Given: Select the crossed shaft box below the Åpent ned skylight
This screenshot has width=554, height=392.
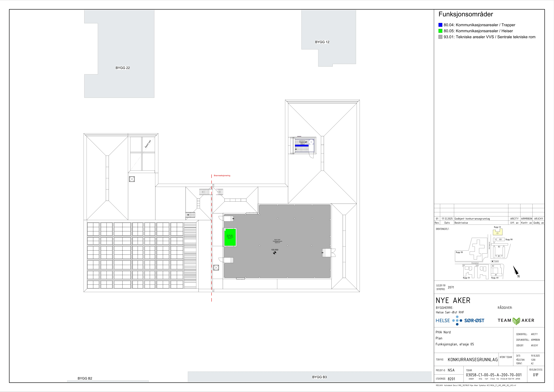Looking at the screenshot, I should tap(132, 179).
